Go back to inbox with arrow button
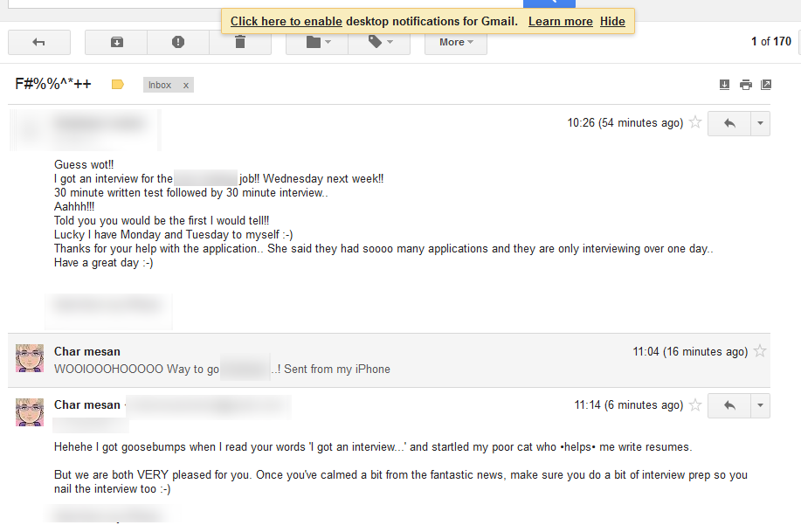Image resolution: width=801 pixels, height=532 pixels. (39, 43)
